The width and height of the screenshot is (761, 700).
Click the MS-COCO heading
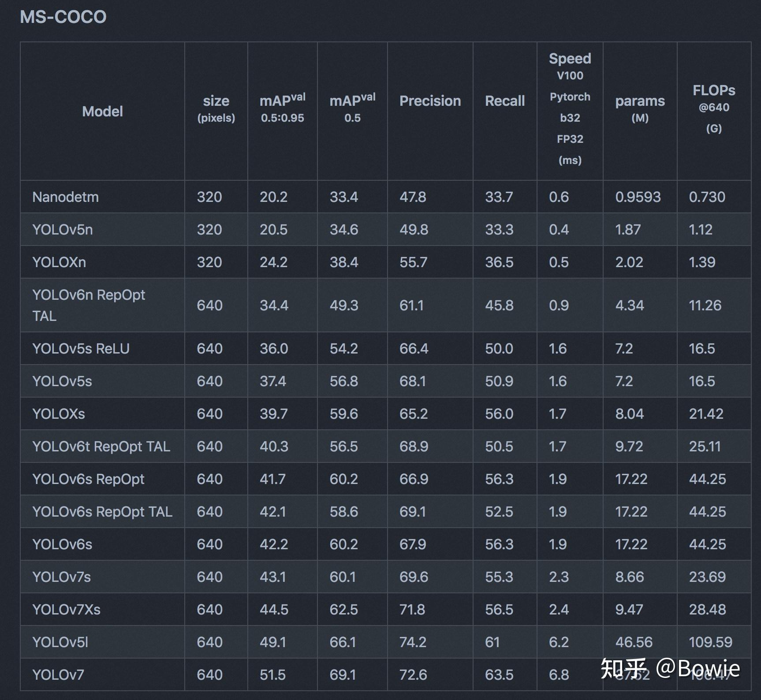click(63, 17)
